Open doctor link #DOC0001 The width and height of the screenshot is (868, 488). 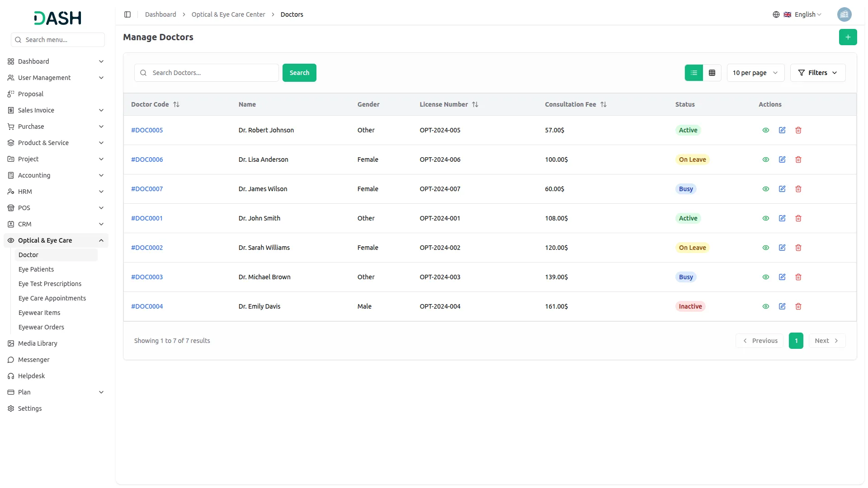[147, 218]
